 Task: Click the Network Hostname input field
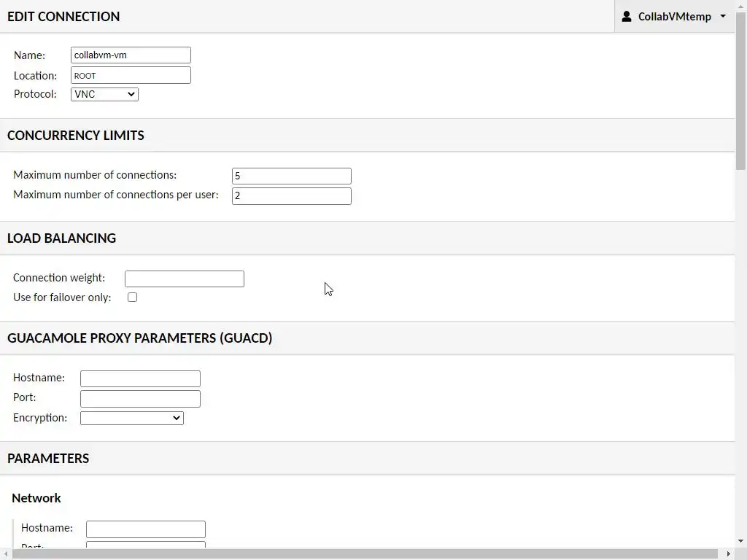pos(145,529)
